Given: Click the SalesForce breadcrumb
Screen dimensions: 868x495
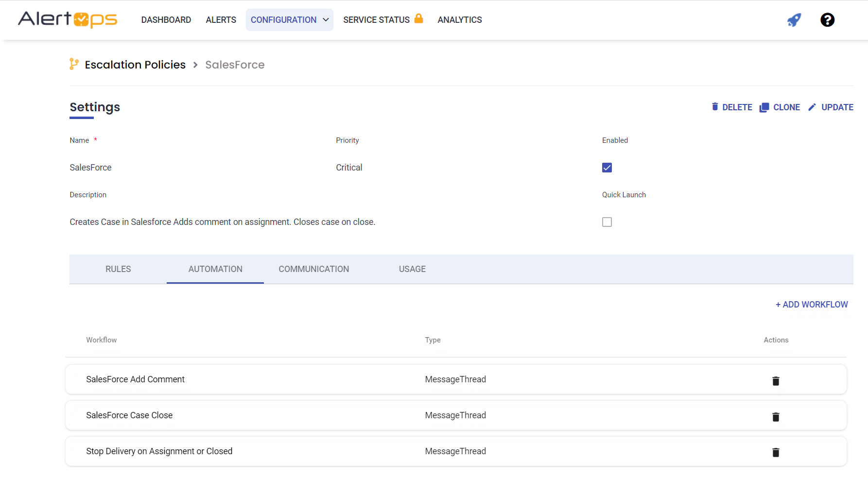Looking at the screenshot, I should (x=235, y=65).
